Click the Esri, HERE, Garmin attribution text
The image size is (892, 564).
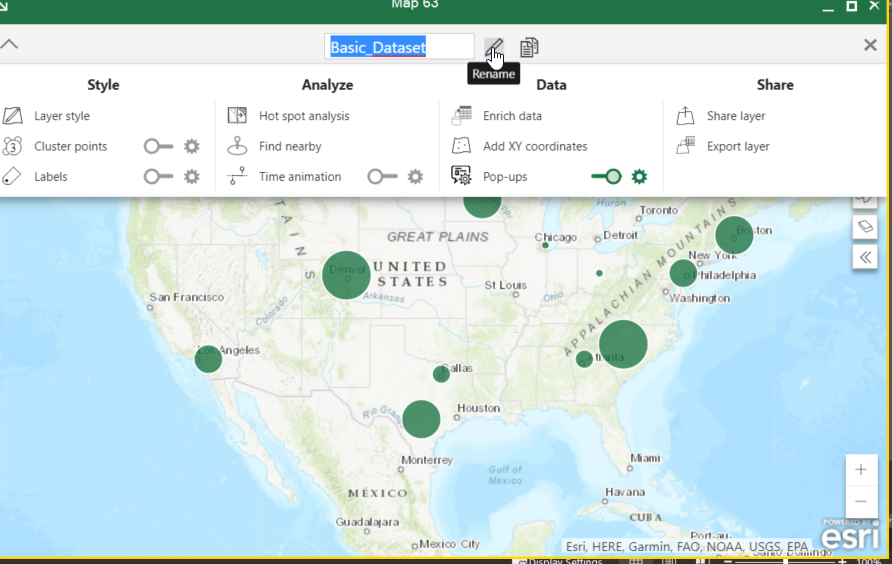(x=687, y=547)
